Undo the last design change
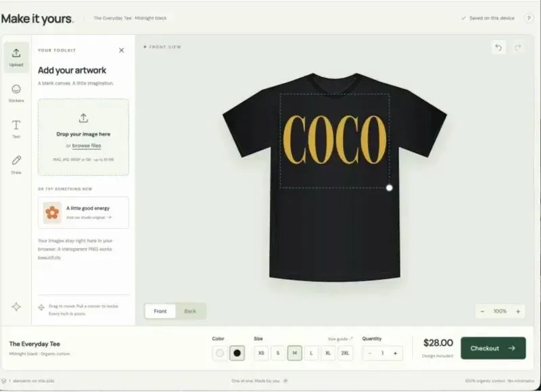The height and width of the screenshot is (392, 541). [x=498, y=47]
